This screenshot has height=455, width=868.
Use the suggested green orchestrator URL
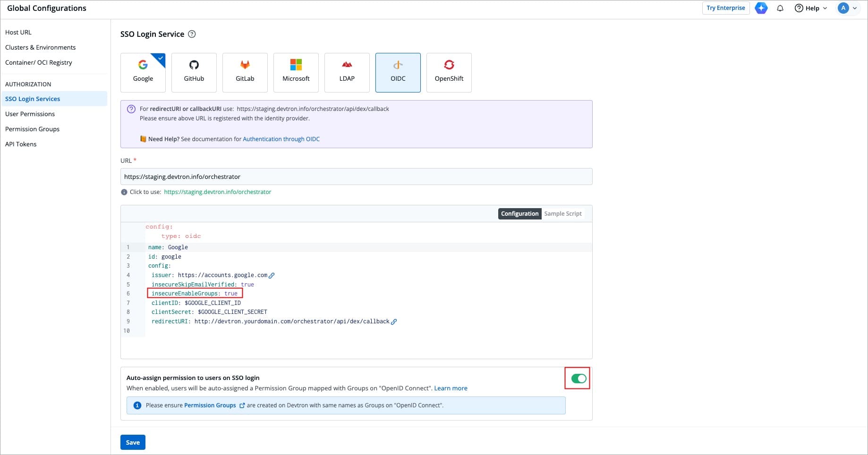(x=217, y=192)
